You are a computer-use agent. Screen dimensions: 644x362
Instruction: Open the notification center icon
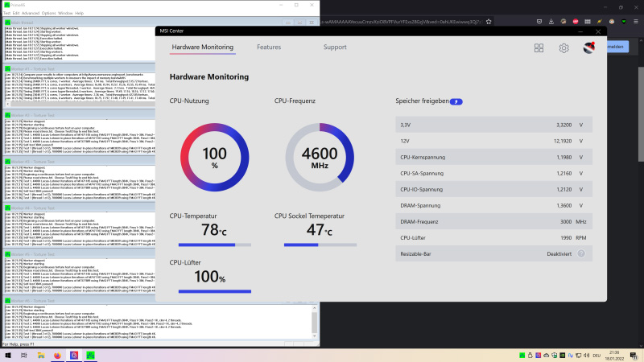pos(634,356)
